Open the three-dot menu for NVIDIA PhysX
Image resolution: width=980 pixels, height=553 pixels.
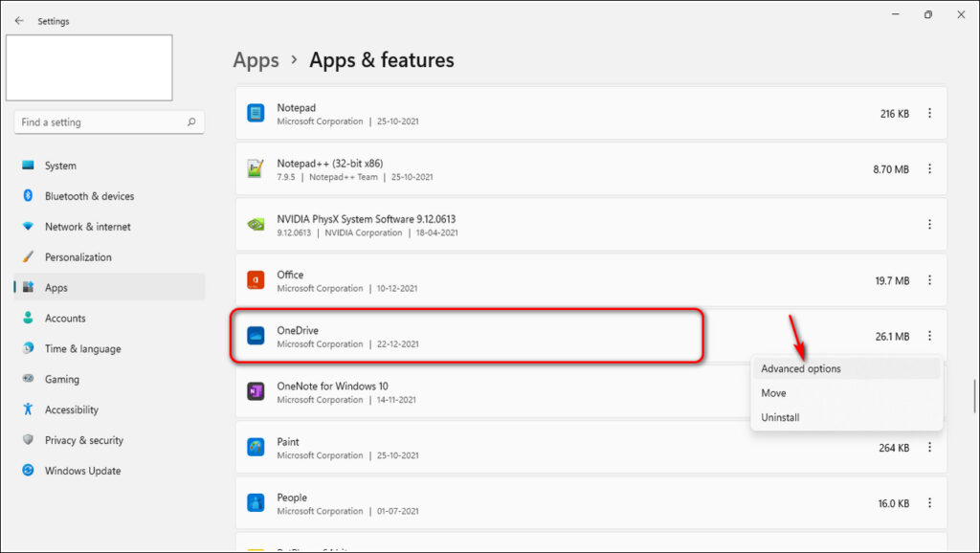[x=929, y=224]
